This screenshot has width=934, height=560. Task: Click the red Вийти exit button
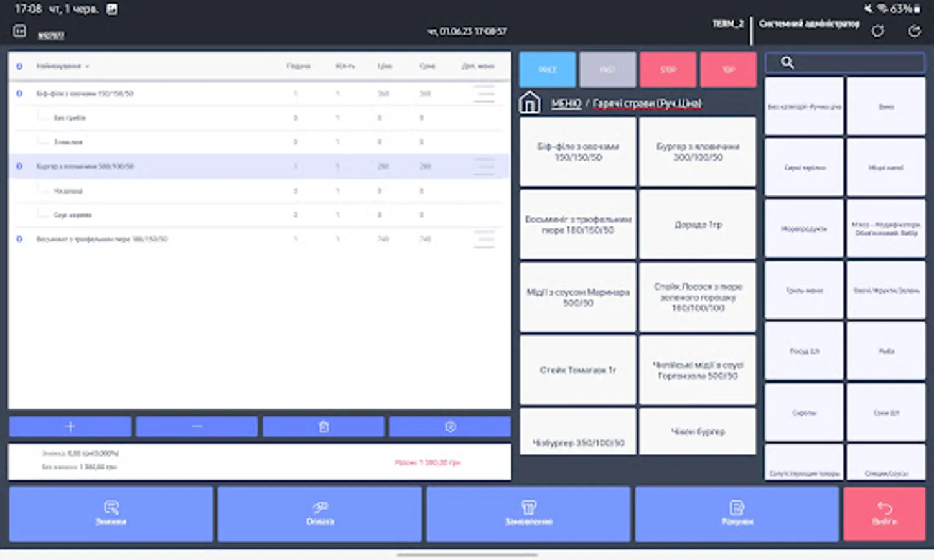tap(884, 514)
